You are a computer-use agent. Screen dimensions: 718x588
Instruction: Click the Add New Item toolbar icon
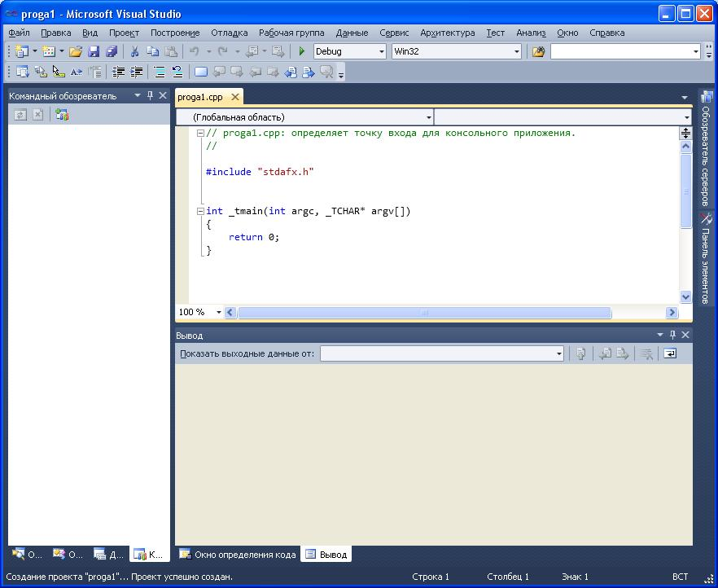coord(49,51)
